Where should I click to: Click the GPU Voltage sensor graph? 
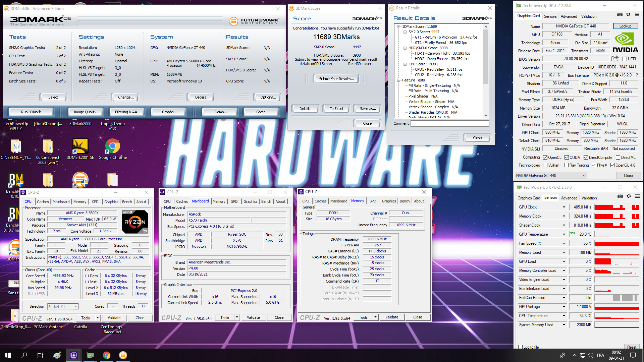(x=617, y=307)
